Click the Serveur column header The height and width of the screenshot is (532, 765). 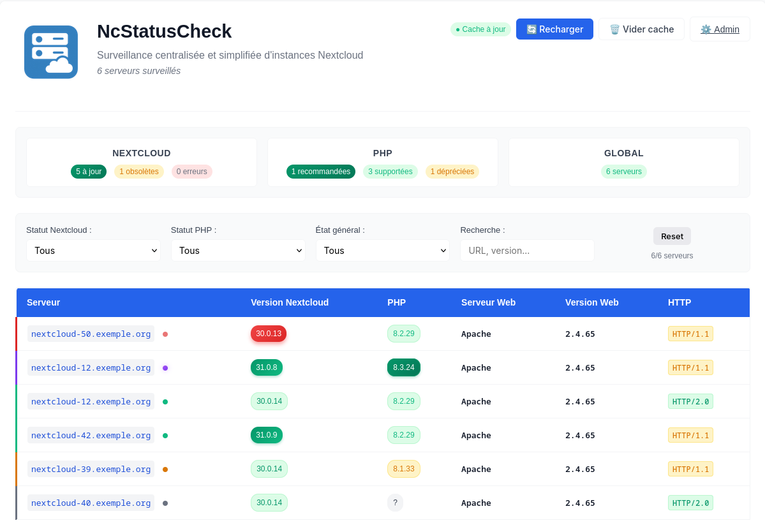(x=43, y=303)
